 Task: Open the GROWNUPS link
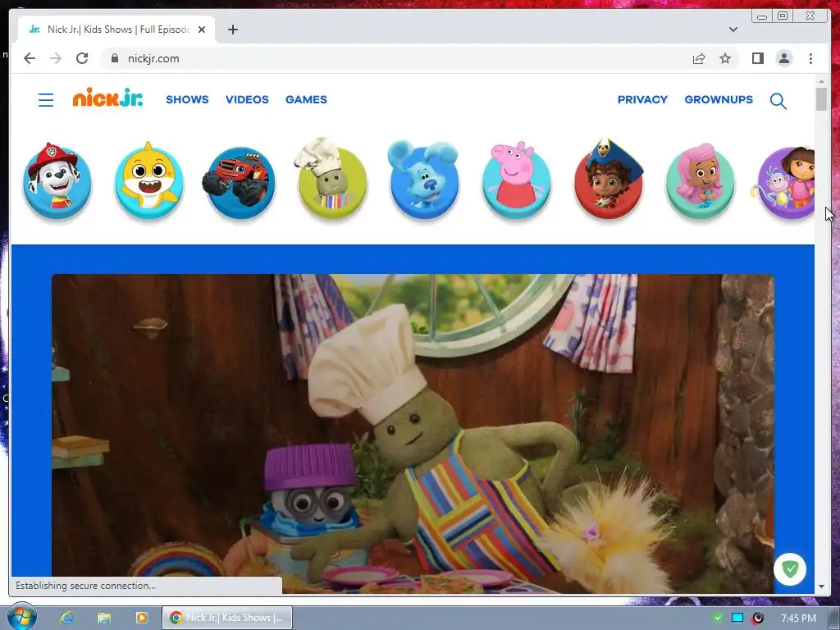(x=719, y=99)
